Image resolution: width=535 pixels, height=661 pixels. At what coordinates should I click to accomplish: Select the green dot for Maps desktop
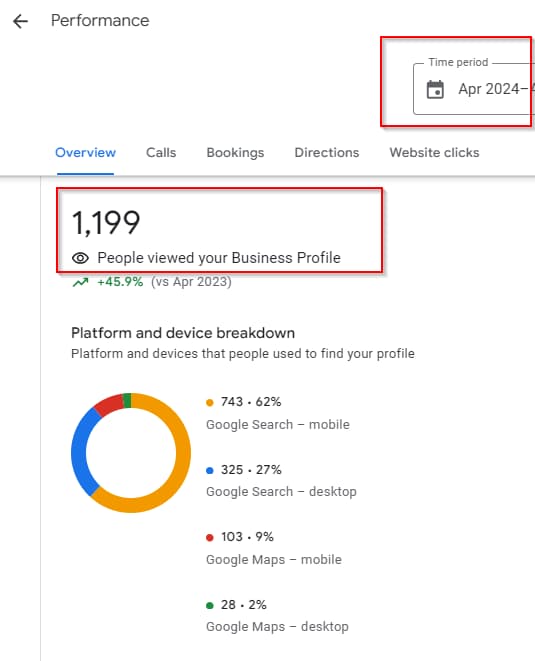point(210,605)
